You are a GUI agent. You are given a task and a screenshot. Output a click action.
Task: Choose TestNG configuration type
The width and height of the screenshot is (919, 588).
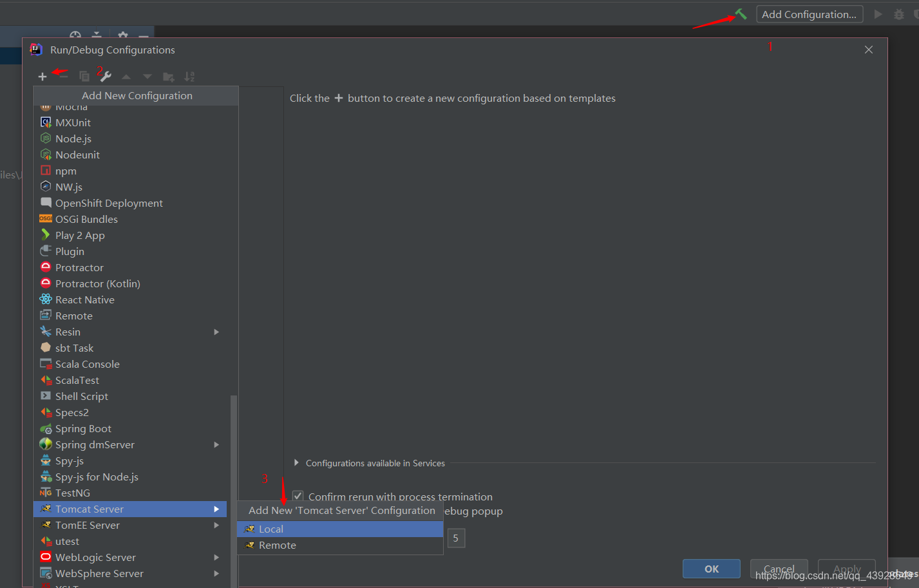[130, 493]
